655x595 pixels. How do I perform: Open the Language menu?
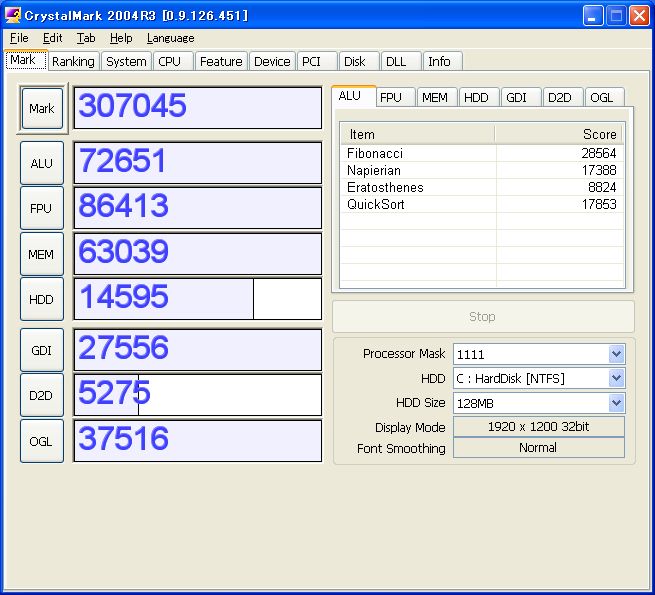(170, 38)
